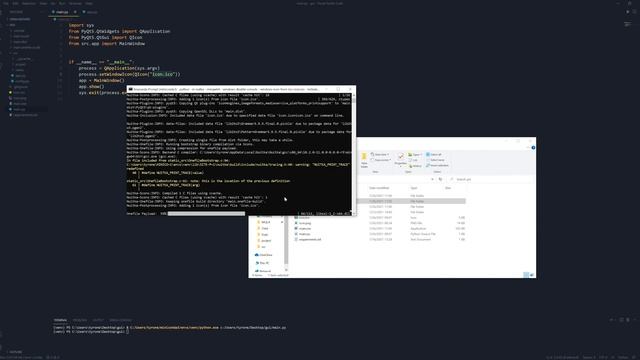Viewport: 640px width, 360px height.
Task: Sort by the Type column header
Action: pyautogui.click(x=413, y=188)
